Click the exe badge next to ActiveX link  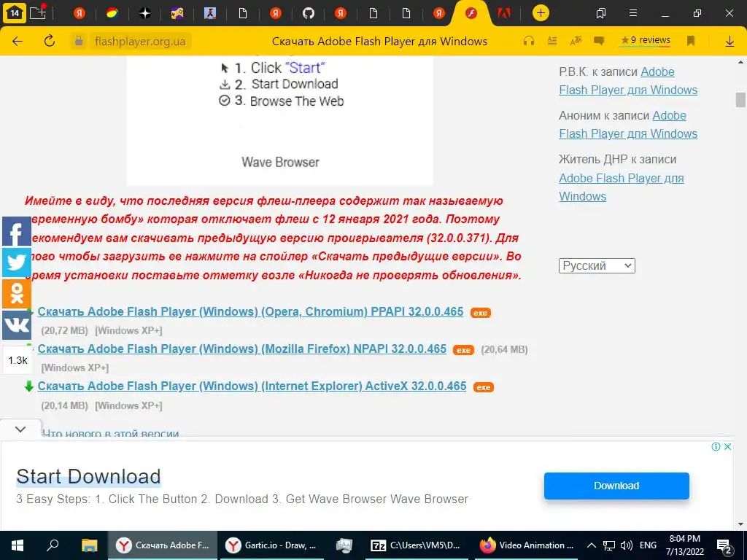click(483, 387)
